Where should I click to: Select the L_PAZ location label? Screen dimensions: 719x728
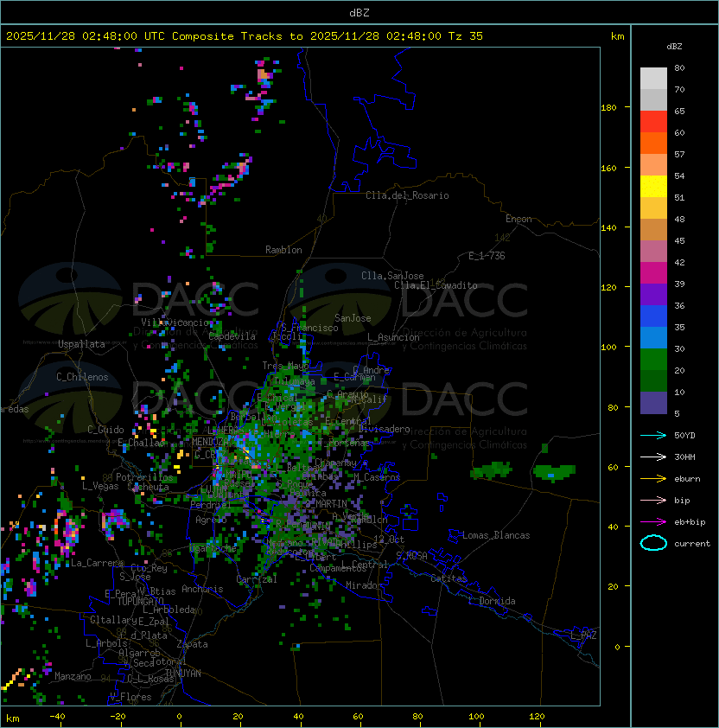point(583,635)
